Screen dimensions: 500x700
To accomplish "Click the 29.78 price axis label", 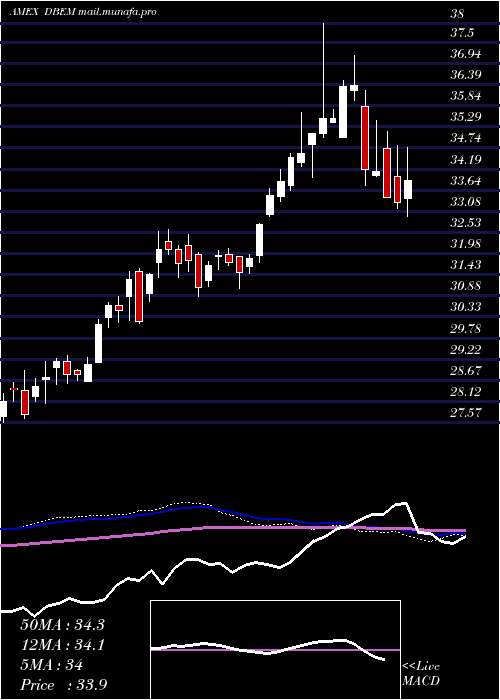I will [466, 329].
